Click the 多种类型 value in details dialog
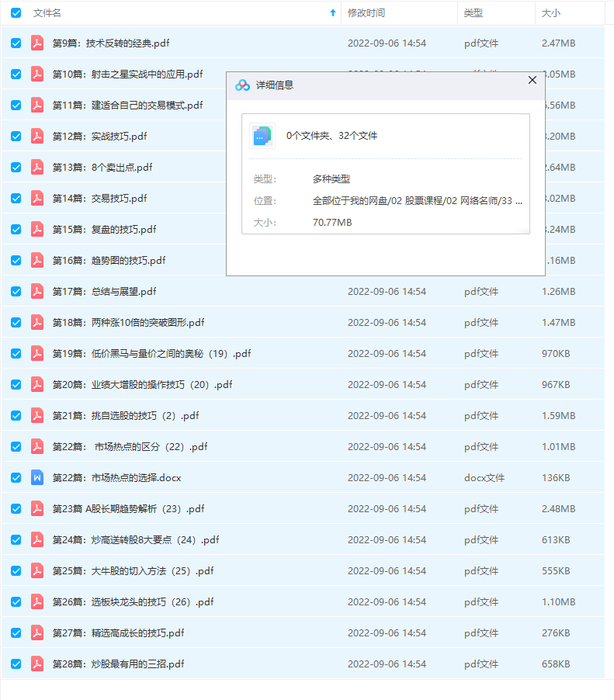Screen dimensions: 614x700 pos(331,179)
